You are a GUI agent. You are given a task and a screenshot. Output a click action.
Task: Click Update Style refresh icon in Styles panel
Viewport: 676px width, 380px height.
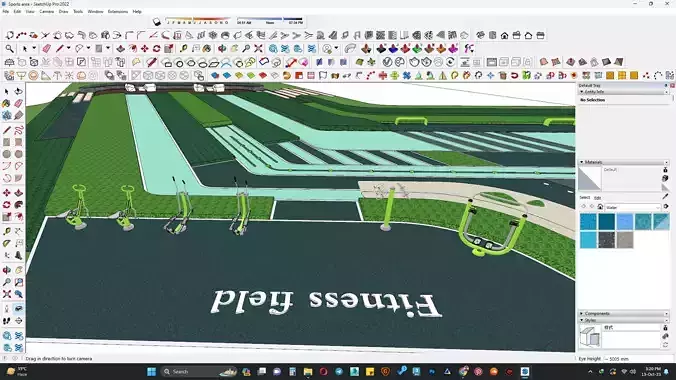point(666,345)
